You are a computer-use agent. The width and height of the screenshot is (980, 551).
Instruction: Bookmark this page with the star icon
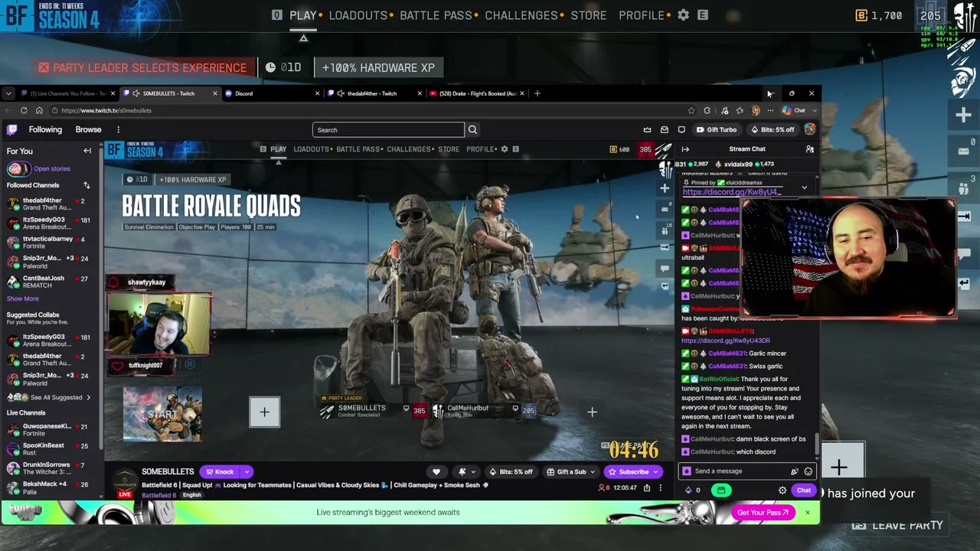click(x=691, y=110)
